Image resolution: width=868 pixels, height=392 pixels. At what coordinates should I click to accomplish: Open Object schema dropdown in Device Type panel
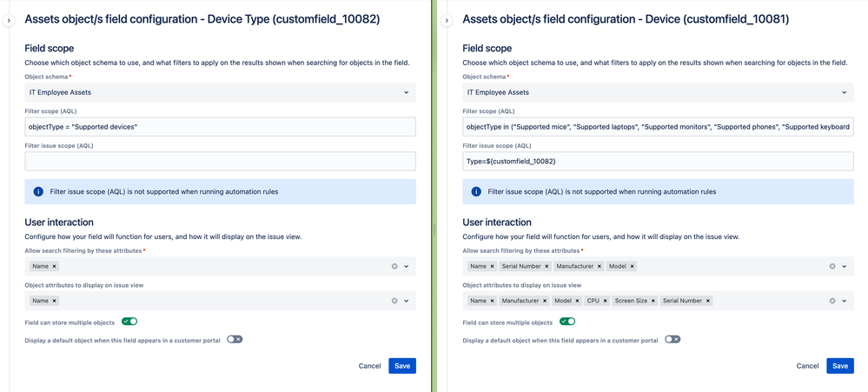(220, 92)
